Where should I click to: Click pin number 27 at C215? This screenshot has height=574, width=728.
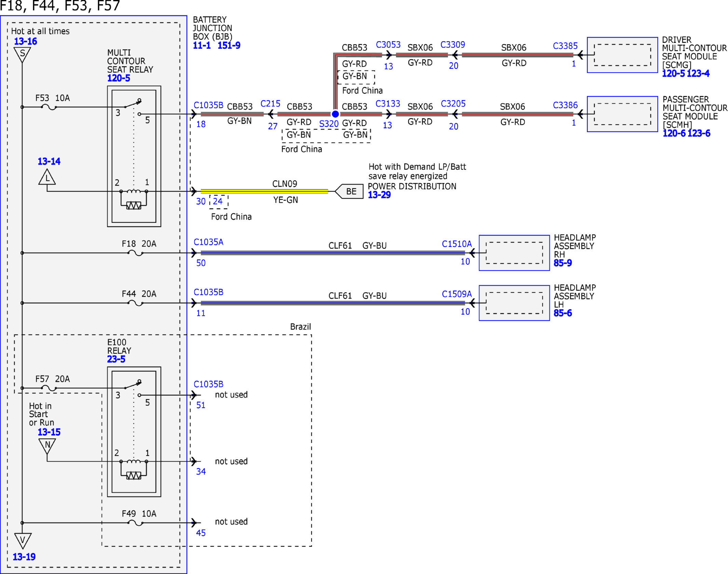pyautogui.click(x=272, y=126)
